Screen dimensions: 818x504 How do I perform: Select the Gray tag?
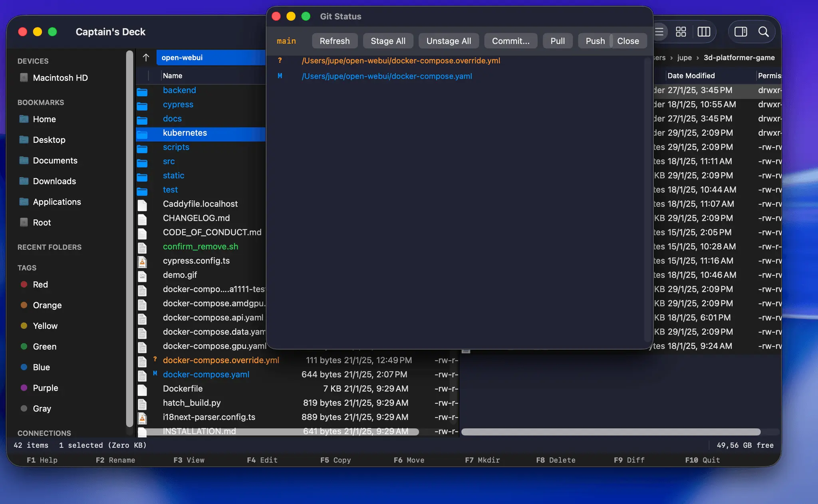[42, 409]
